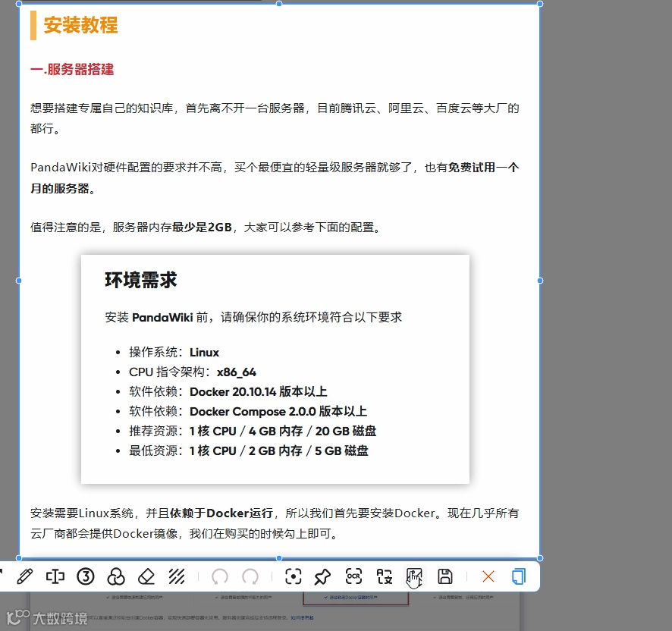Screen dimensions: 672x631
Task: Click the bold text 依赖于Docker运行
Action: click(221, 513)
